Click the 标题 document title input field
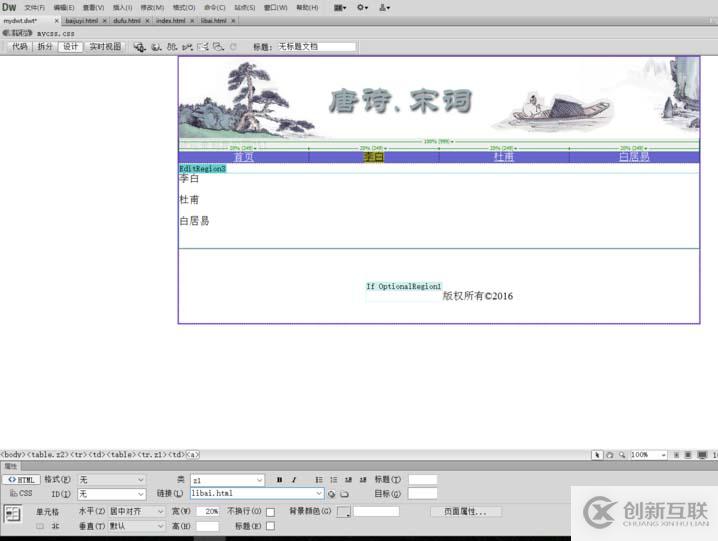 tap(317, 47)
